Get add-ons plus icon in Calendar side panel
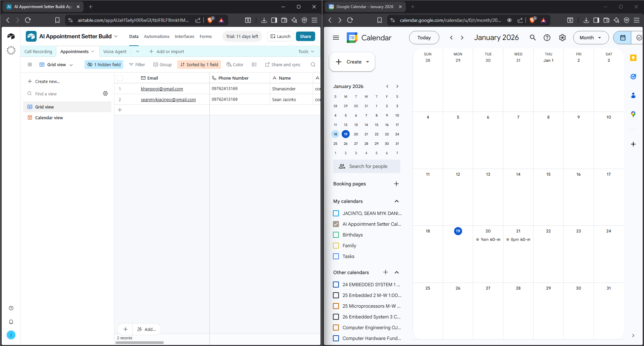 click(x=633, y=144)
